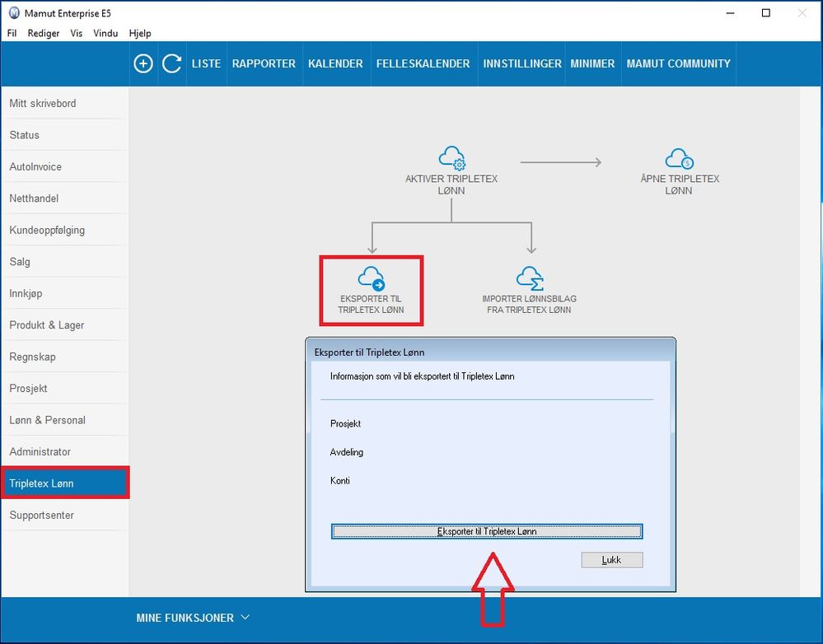Click Mamut Community in the toolbar
This screenshot has width=823, height=644.
click(679, 63)
